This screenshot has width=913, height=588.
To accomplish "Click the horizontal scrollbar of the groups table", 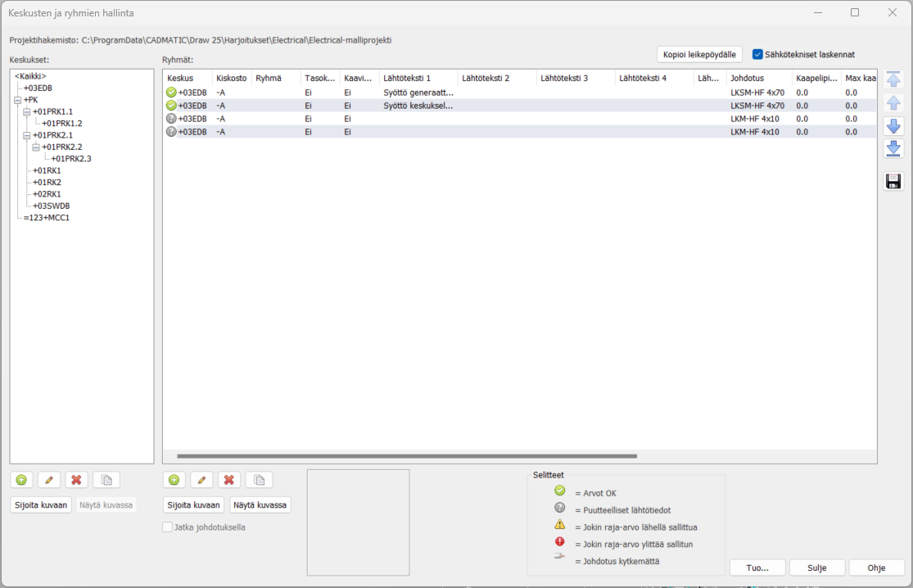I will tap(406, 456).
